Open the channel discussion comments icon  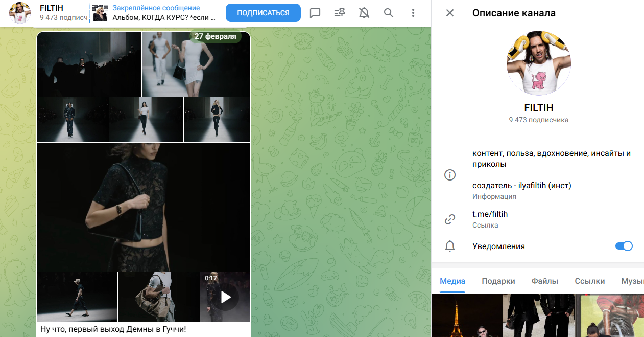[x=315, y=13]
